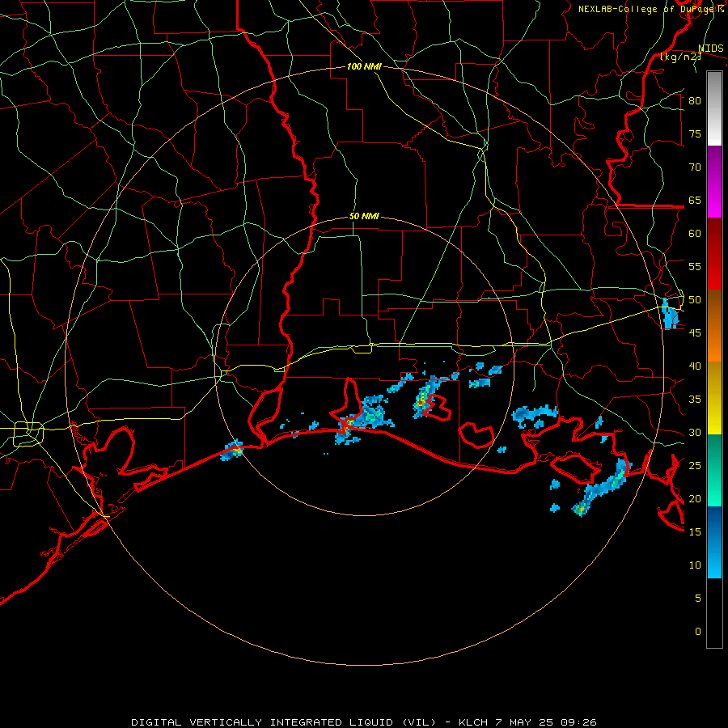
Task: Click the NIDS label above the scale
Action: (711, 49)
